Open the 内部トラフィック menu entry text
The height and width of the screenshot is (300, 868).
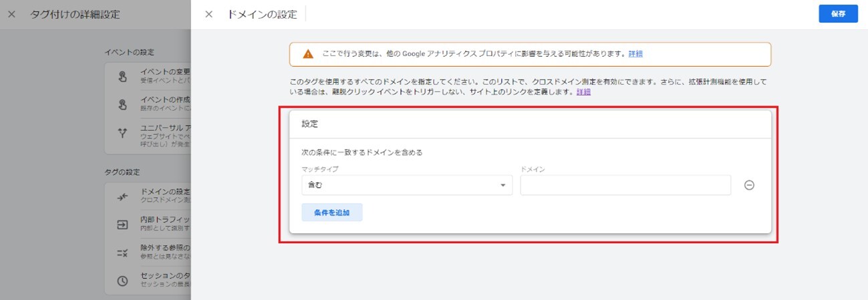(165, 220)
